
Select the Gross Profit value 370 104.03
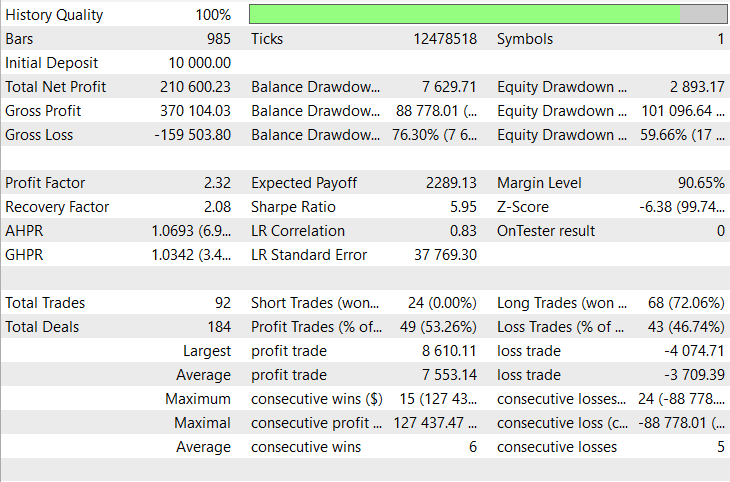(x=195, y=111)
